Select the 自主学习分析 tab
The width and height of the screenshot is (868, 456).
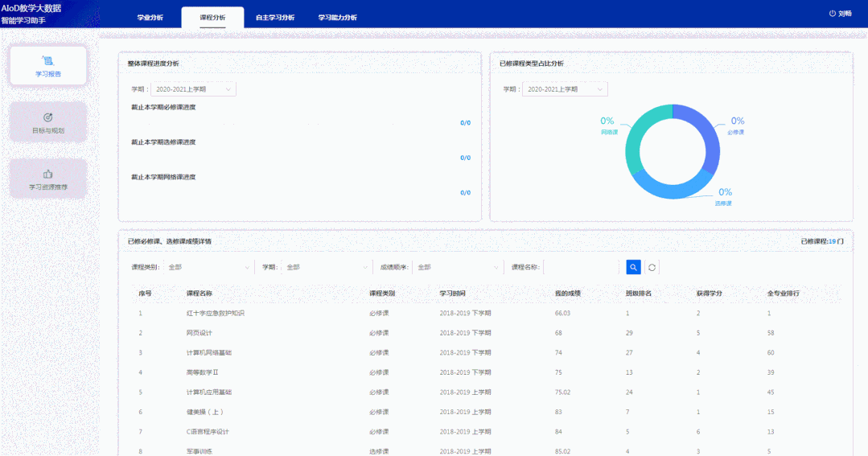pyautogui.click(x=275, y=17)
